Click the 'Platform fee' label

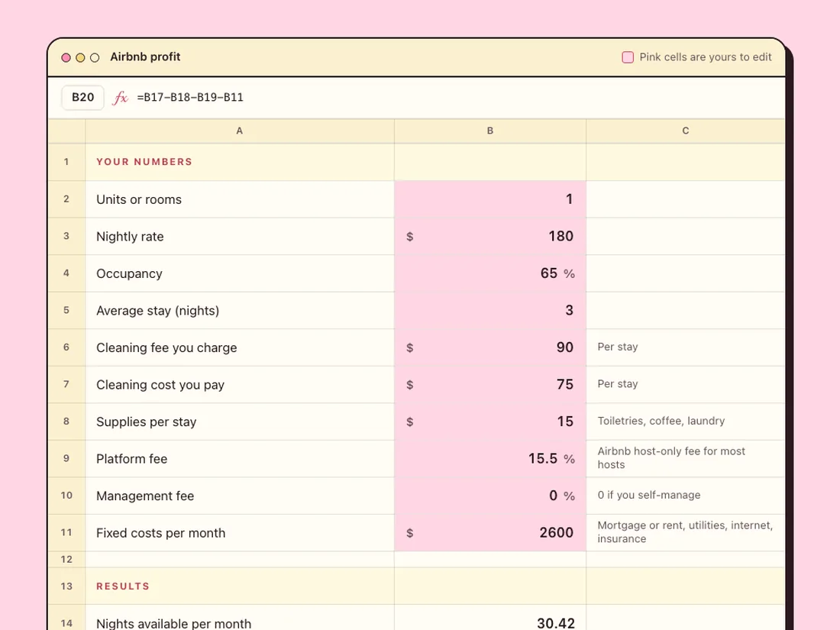click(x=132, y=459)
